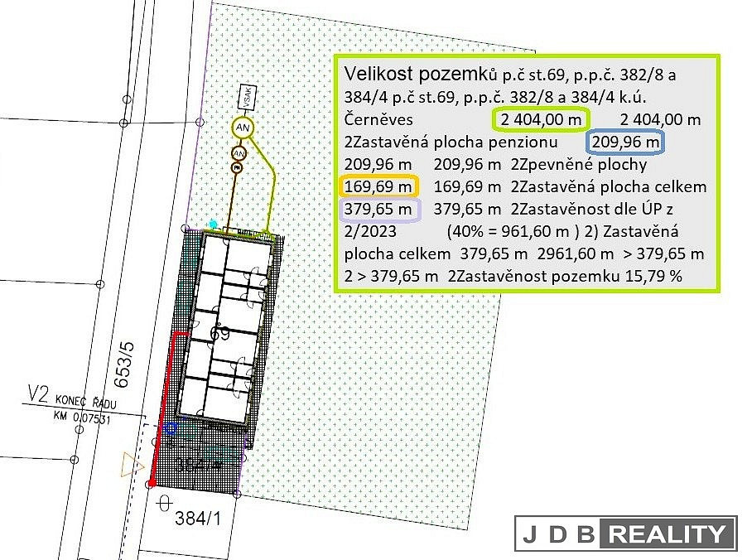This screenshot has height=560, width=747.
Task: Select the blue-boxed 209,96 m value
Action: pyautogui.click(x=627, y=142)
